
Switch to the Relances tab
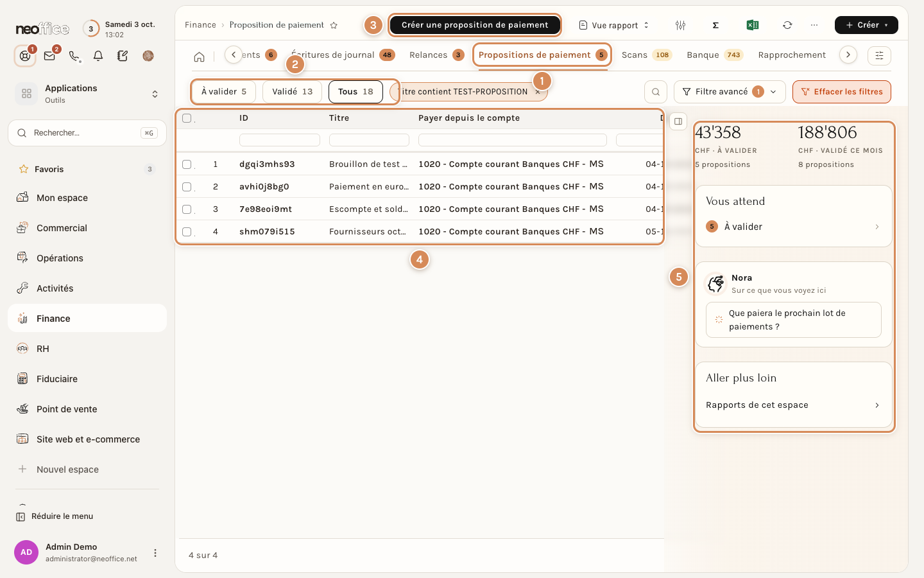[x=436, y=55]
